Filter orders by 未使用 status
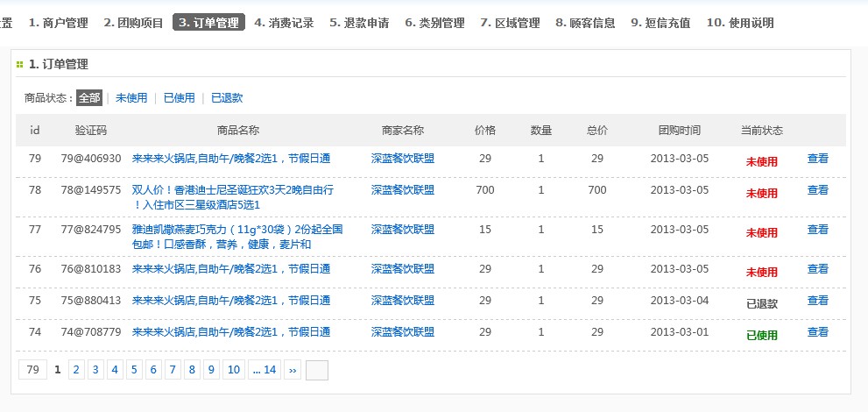The image size is (868, 412). tap(131, 98)
